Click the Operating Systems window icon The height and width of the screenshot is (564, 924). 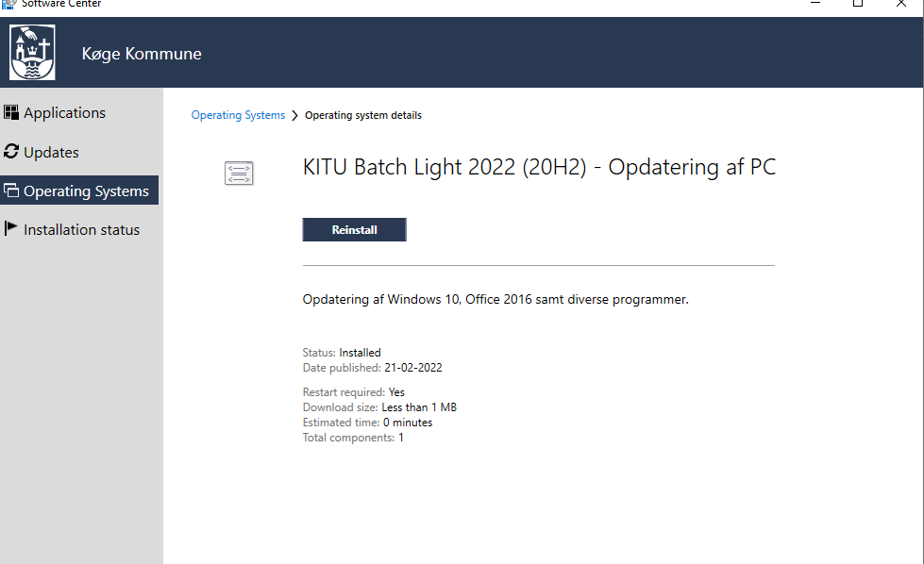tap(11, 191)
